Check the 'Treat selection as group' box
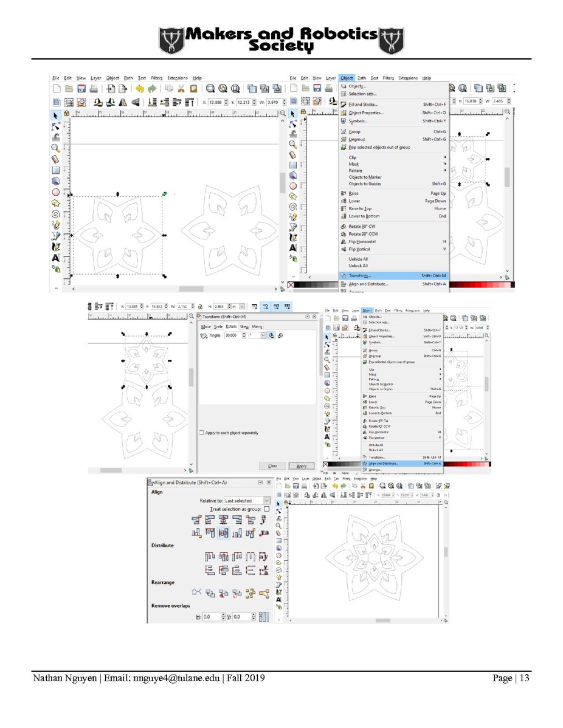 (x=267, y=509)
